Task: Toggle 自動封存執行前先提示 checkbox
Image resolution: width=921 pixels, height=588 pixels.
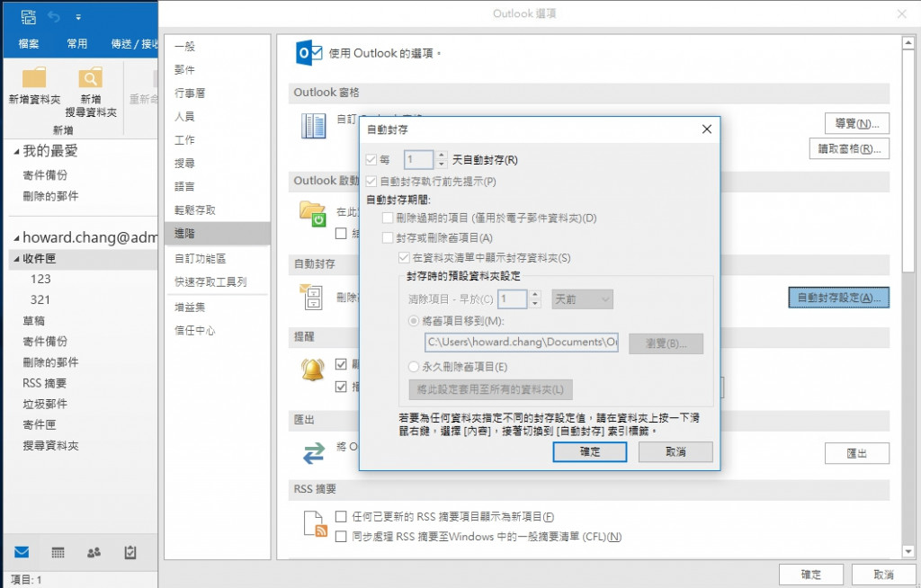Action: click(x=371, y=182)
